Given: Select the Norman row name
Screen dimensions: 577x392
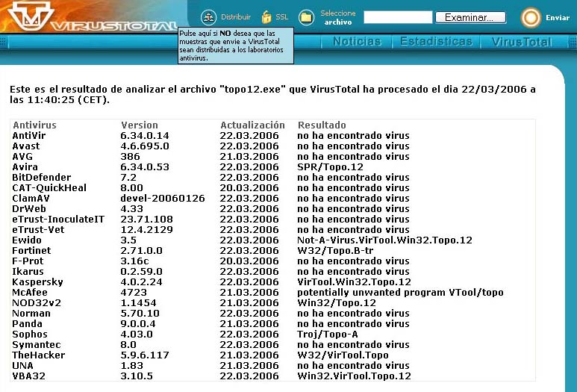Looking at the screenshot, I should pos(31,314).
